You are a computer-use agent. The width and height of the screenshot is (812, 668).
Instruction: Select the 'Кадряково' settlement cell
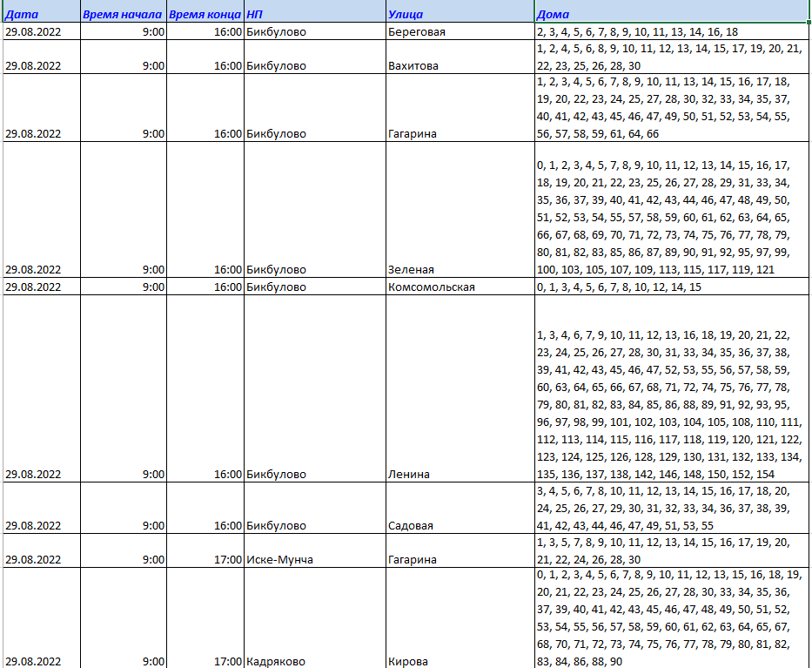click(x=314, y=661)
